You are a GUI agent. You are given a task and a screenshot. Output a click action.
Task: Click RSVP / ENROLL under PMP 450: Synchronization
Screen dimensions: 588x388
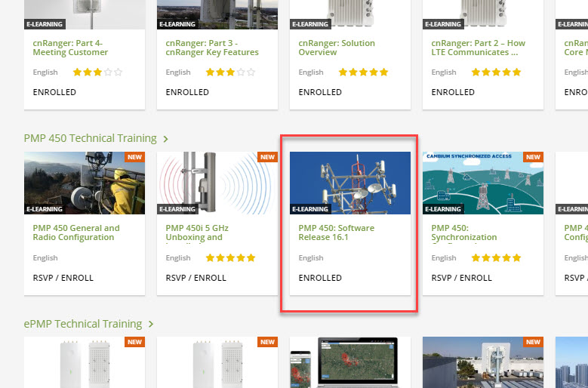pyautogui.click(x=461, y=278)
